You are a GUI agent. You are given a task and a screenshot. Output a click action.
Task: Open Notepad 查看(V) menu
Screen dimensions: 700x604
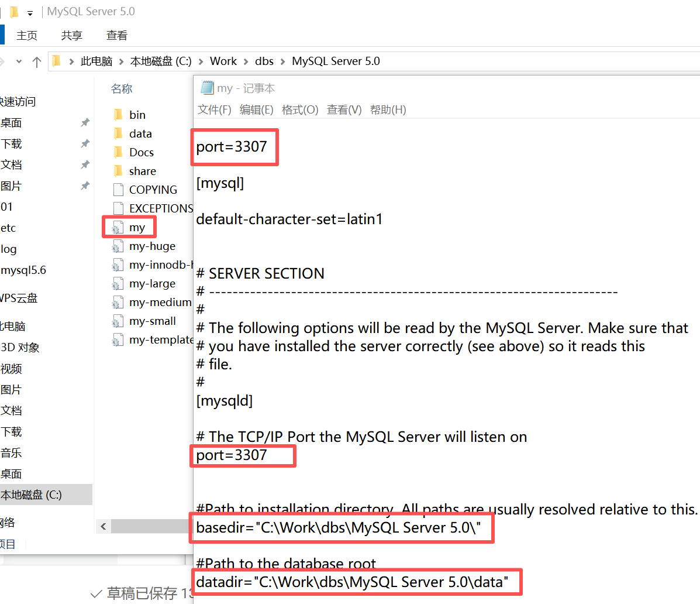[x=344, y=109]
